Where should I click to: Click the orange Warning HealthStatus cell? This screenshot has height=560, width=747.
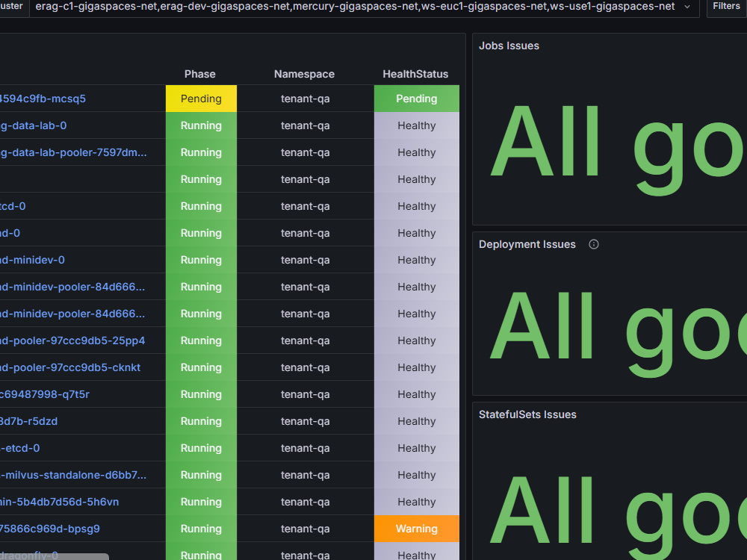click(416, 529)
